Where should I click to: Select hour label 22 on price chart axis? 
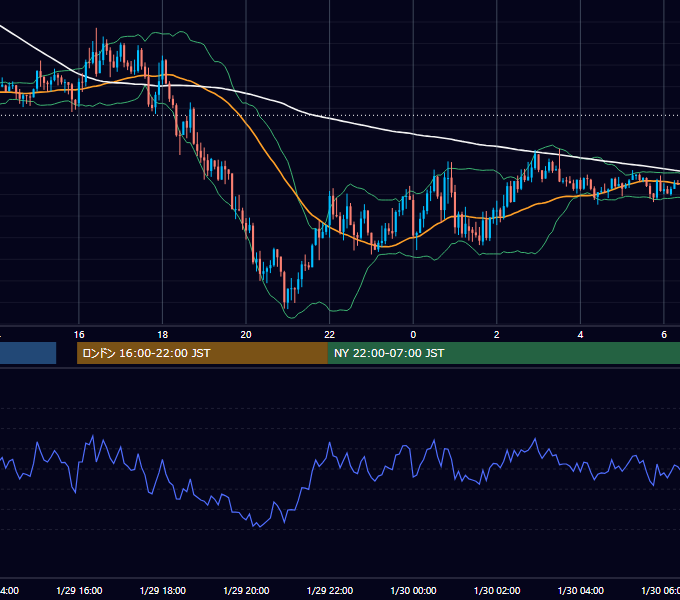(330, 335)
